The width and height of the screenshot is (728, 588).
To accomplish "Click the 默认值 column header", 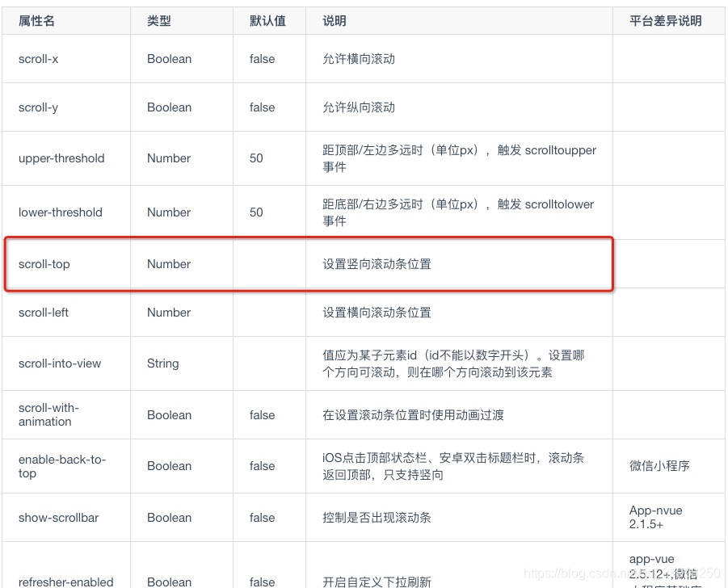I will point(267,21).
